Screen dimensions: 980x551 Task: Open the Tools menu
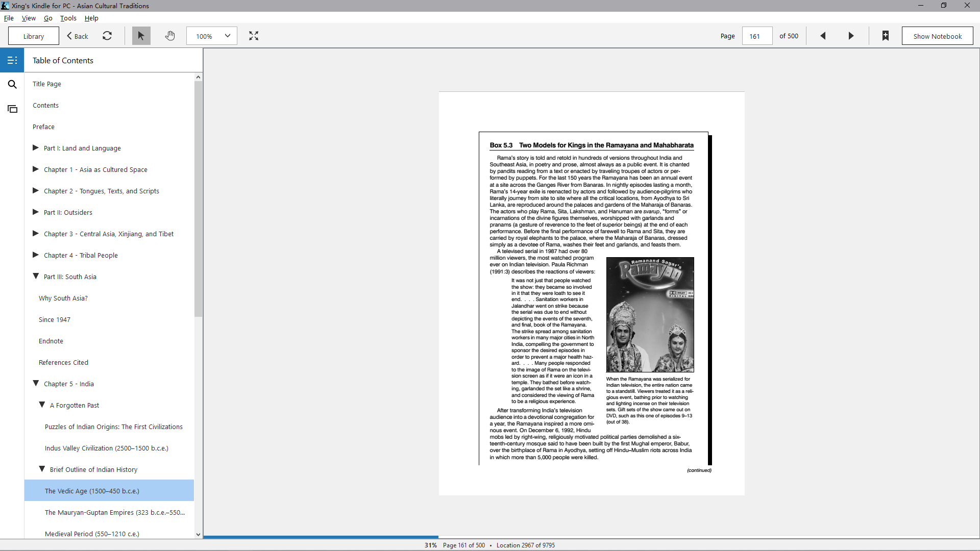tap(68, 18)
